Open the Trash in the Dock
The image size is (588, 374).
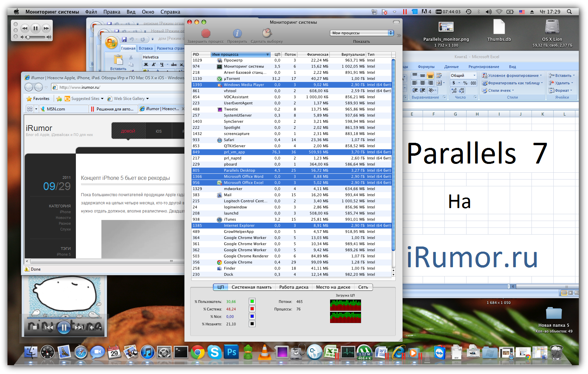pyautogui.click(x=557, y=352)
